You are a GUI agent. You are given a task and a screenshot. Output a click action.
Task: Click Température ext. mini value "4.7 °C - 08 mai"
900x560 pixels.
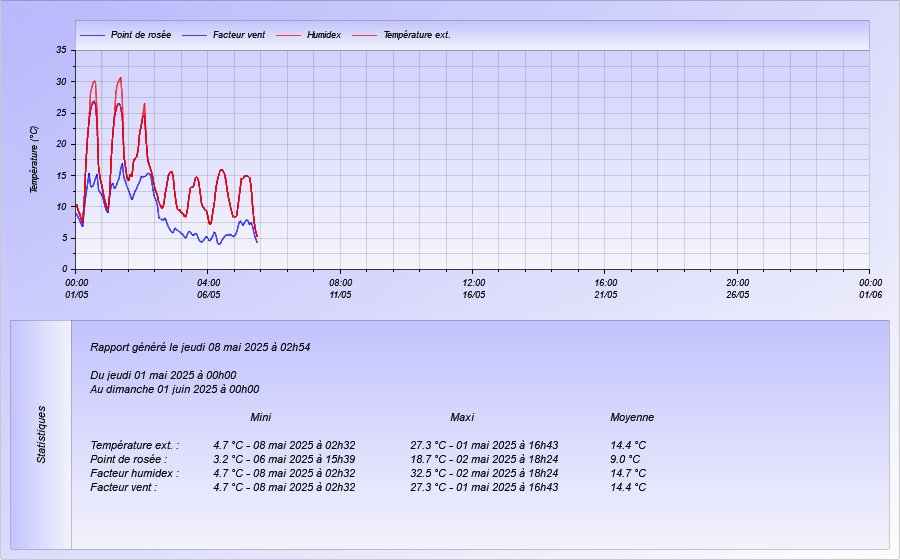click(x=284, y=445)
